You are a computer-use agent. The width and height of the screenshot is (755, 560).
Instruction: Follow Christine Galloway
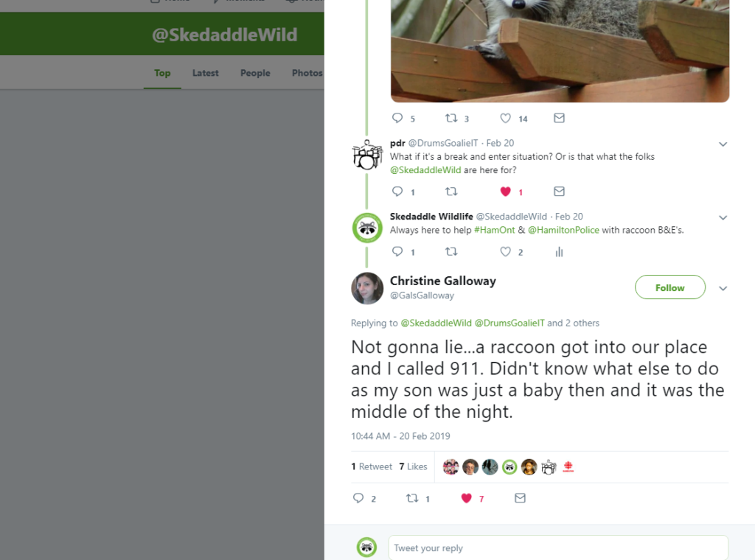click(669, 287)
